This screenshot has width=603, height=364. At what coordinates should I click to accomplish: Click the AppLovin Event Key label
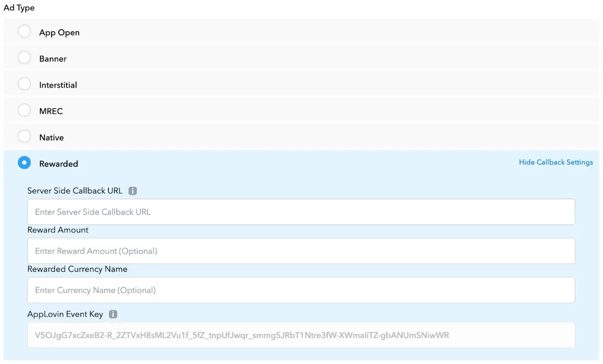pos(65,314)
